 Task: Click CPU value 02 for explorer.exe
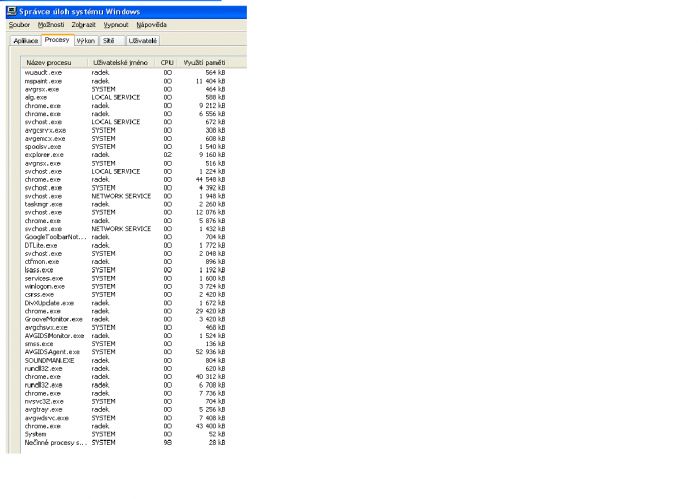[167, 155]
